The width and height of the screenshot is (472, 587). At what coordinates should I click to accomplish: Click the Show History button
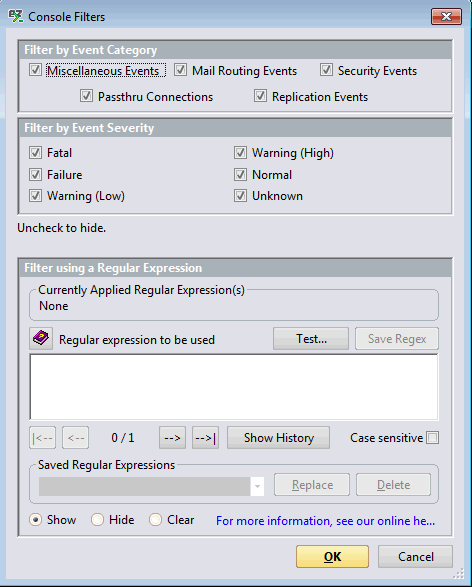point(278,438)
